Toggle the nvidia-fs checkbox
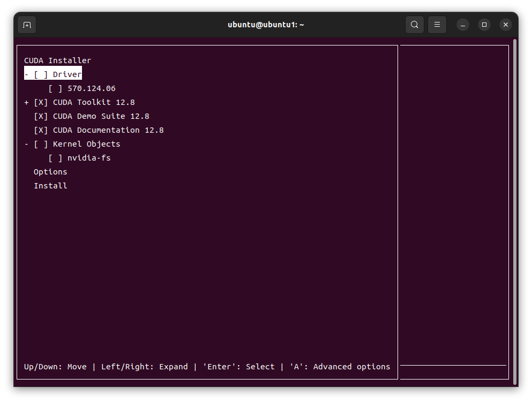 [55, 158]
